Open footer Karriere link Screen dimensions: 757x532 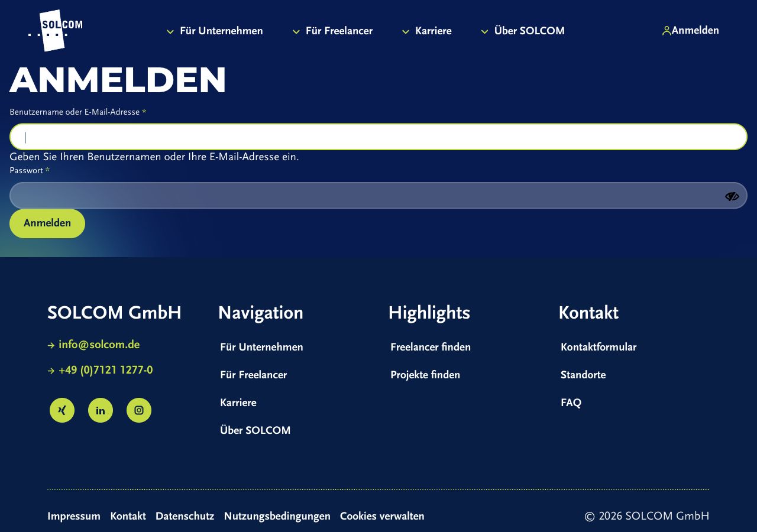(x=238, y=403)
